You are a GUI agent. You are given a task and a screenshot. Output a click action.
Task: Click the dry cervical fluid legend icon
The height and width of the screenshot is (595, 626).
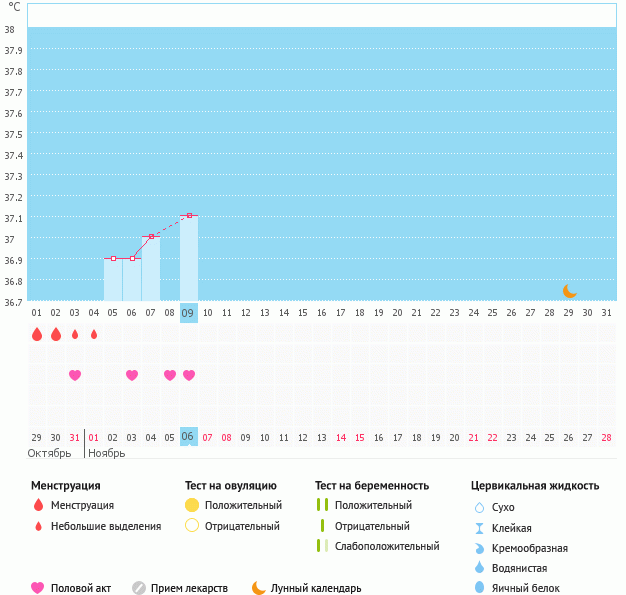[x=480, y=508]
